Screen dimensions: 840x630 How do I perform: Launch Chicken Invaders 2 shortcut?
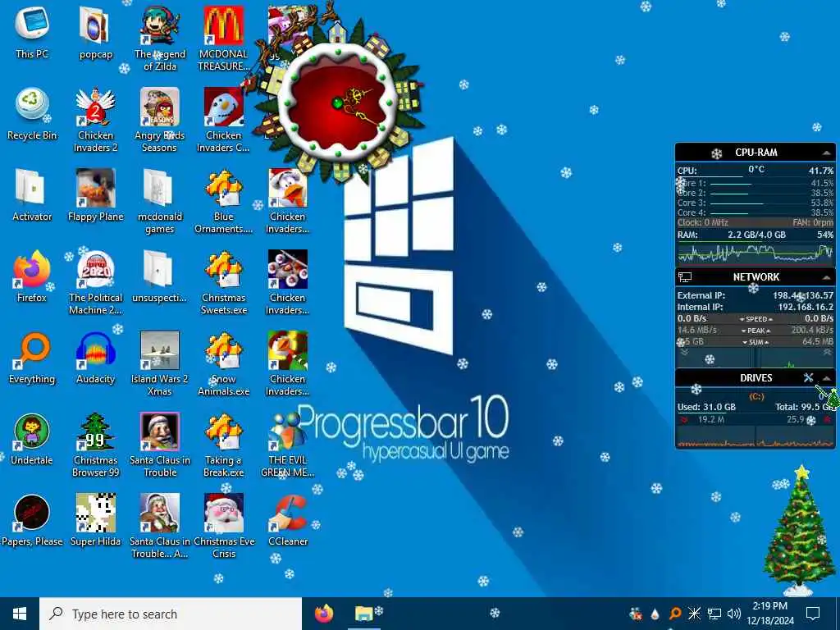coord(96,120)
